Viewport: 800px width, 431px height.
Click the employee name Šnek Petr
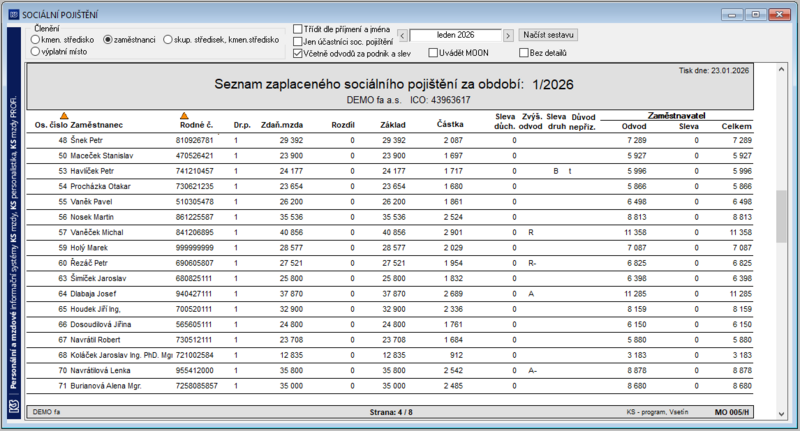87,140
